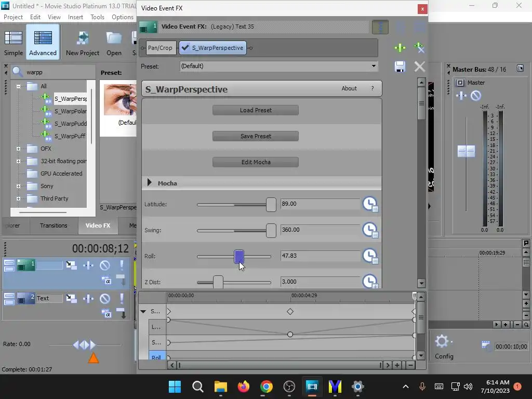Expand 32-bit floating point folder
The image size is (532, 399).
(18, 161)
